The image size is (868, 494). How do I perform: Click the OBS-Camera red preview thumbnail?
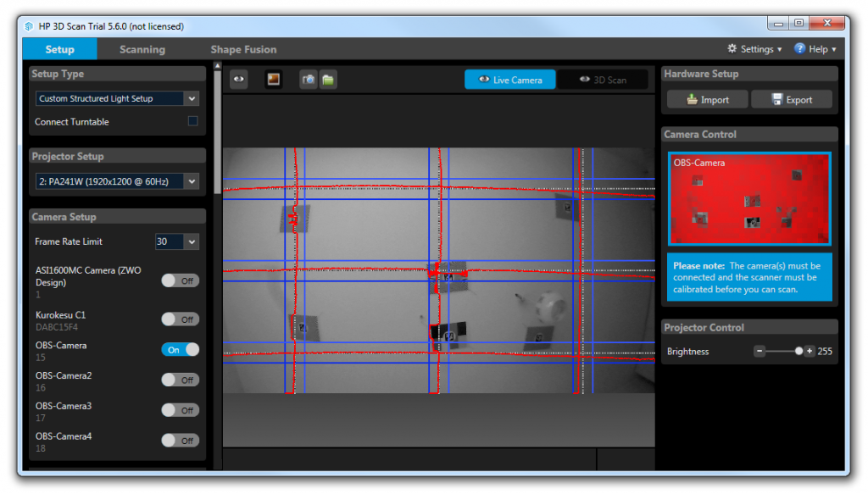point(749,198)
